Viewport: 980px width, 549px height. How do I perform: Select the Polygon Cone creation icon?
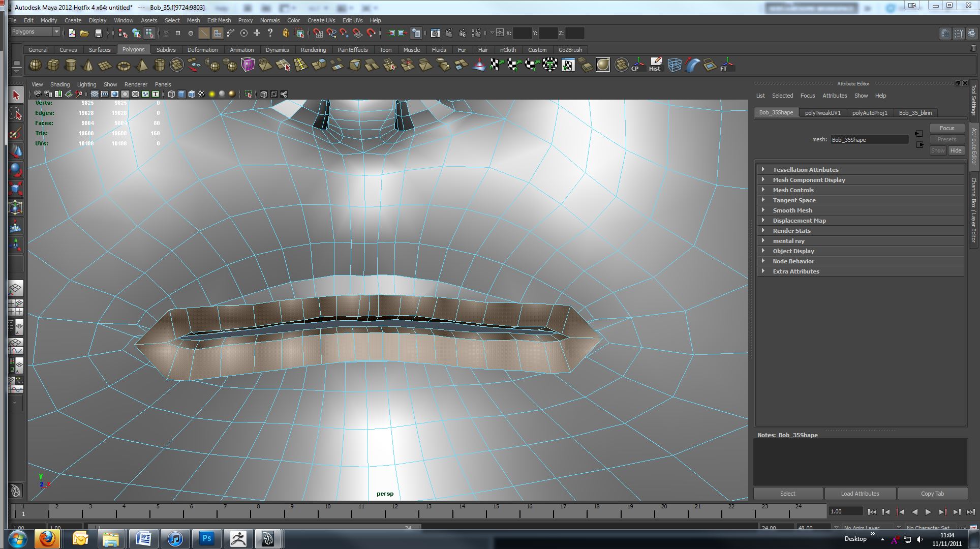tap(88, 65)
